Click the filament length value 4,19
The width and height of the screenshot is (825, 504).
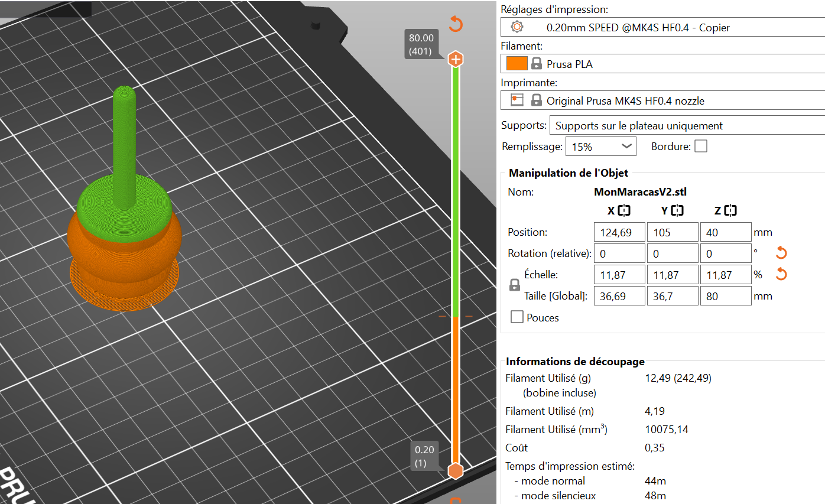(655, 411)
